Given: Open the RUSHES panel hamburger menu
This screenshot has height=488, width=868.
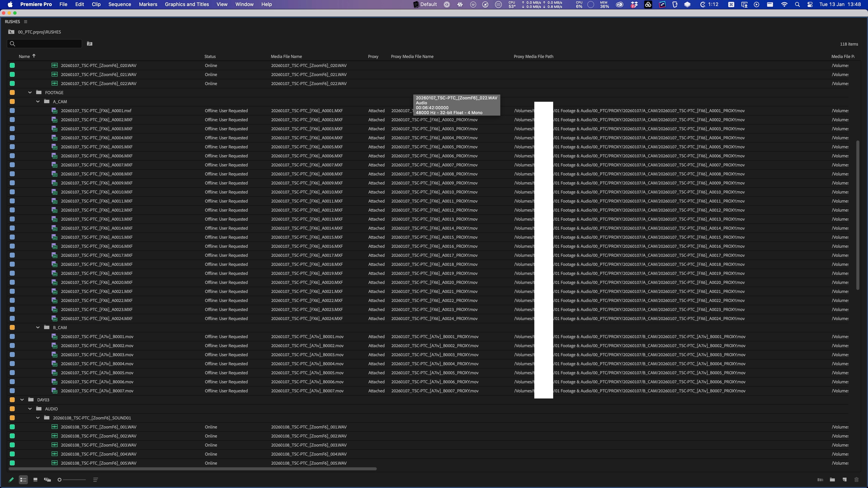Looking at the screenshot, I should click(25, 21).
